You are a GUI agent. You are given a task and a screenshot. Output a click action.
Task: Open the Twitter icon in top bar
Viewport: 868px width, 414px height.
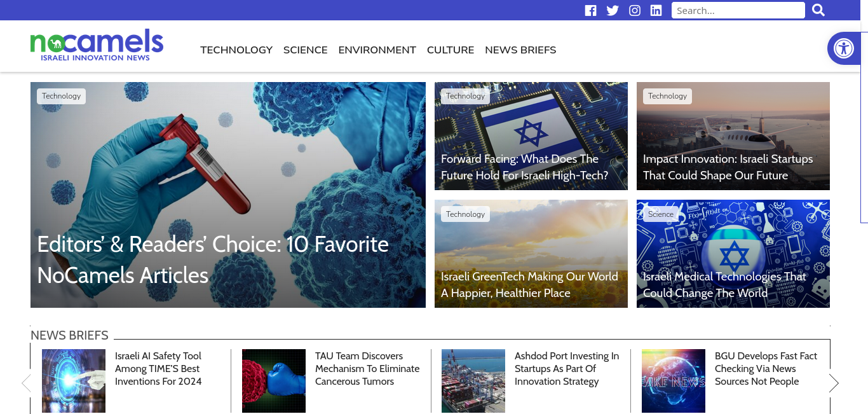pyautogui.click(x=613, y=11)
